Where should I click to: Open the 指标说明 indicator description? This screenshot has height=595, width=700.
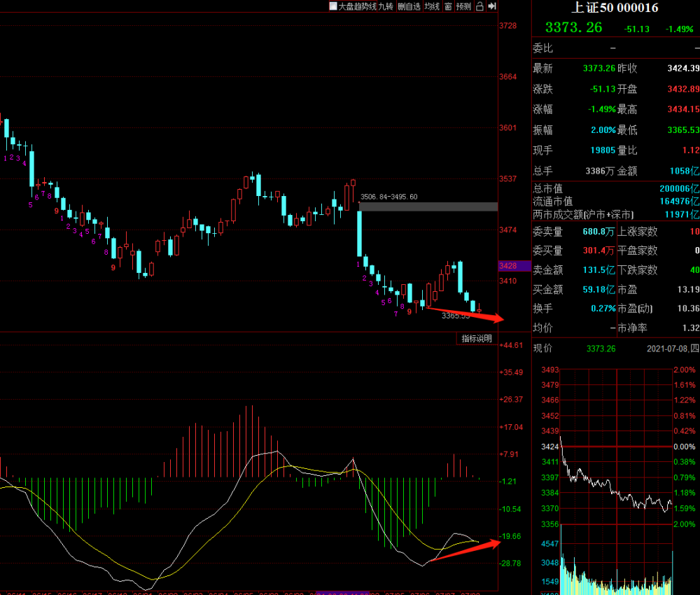point(477,339)
